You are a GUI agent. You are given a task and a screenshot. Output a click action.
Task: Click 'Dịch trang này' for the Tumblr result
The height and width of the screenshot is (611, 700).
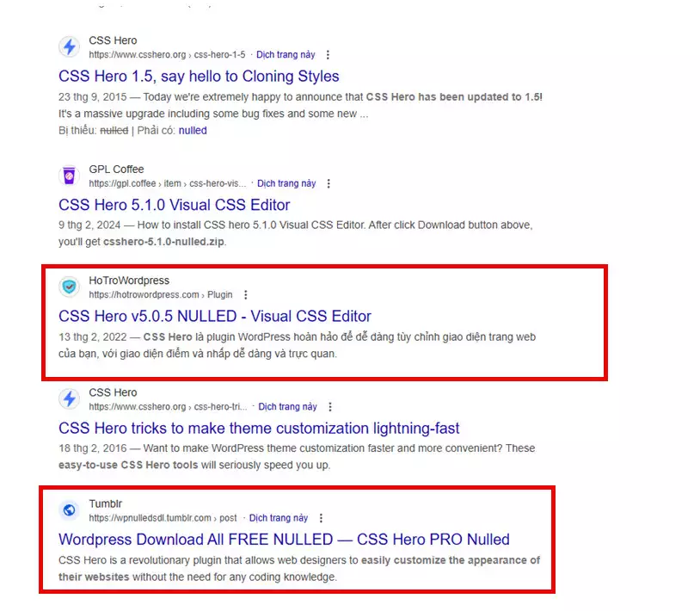tap(279, 518)
